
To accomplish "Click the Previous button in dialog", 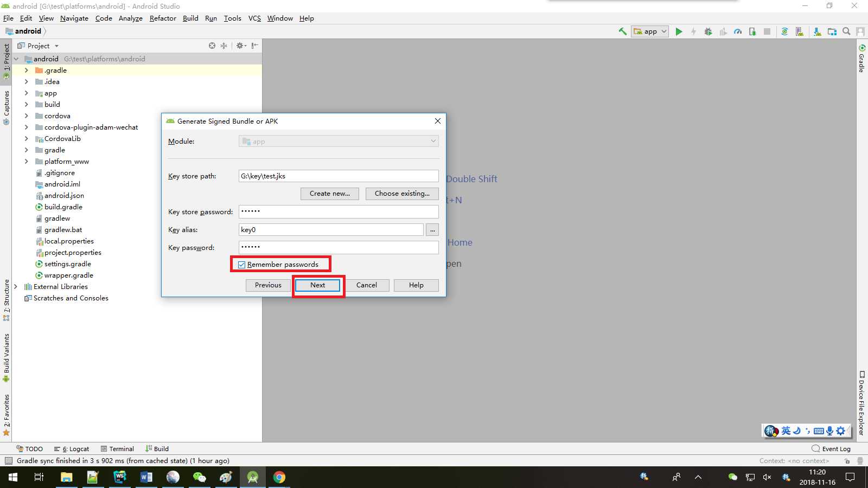I will click(269, 285).
